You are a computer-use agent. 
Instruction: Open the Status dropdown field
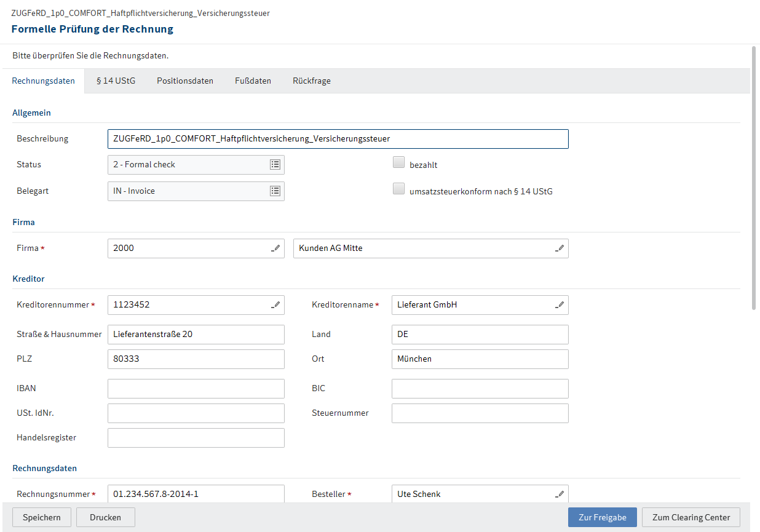pos(196,165)
